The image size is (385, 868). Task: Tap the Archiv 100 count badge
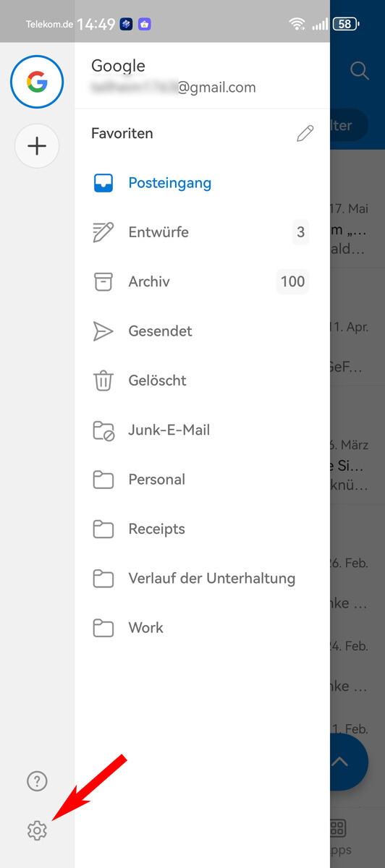pos(292,281)
